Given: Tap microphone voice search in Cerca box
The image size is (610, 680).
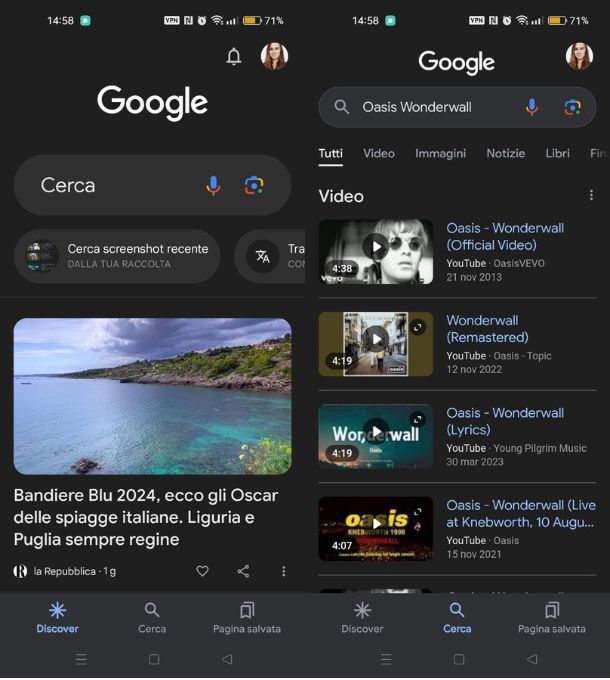Looking at the screenshot, I should (213, 186).
